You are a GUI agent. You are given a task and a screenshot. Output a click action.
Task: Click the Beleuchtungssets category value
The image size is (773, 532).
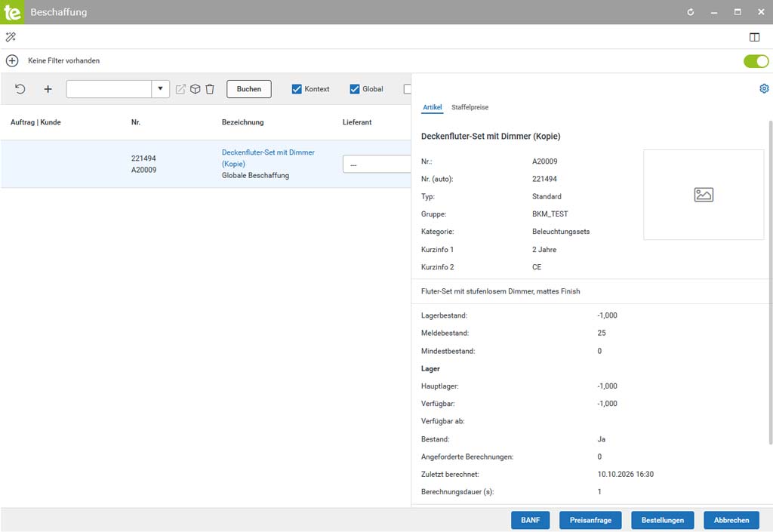pos(561,232)
